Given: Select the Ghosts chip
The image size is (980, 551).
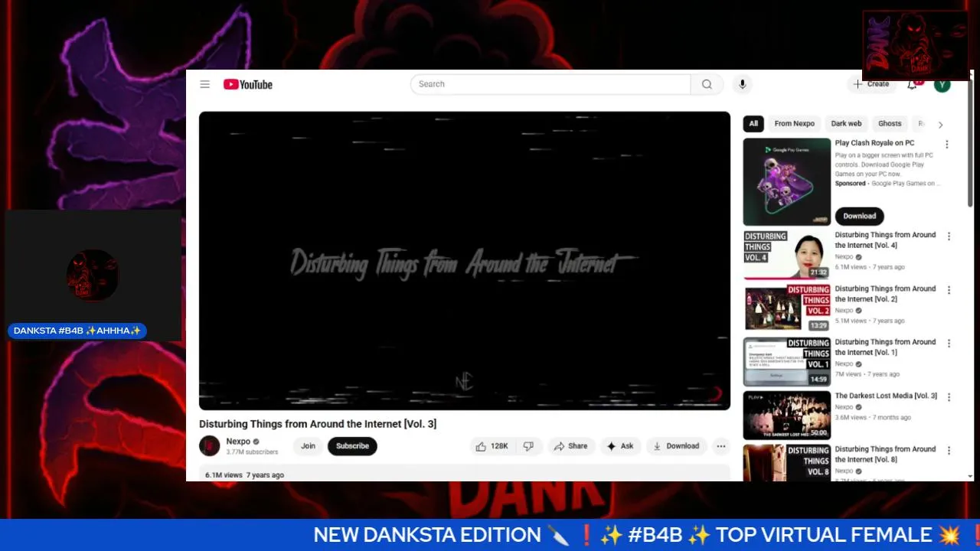Looking at the screenshot, I should click(890, 124).
